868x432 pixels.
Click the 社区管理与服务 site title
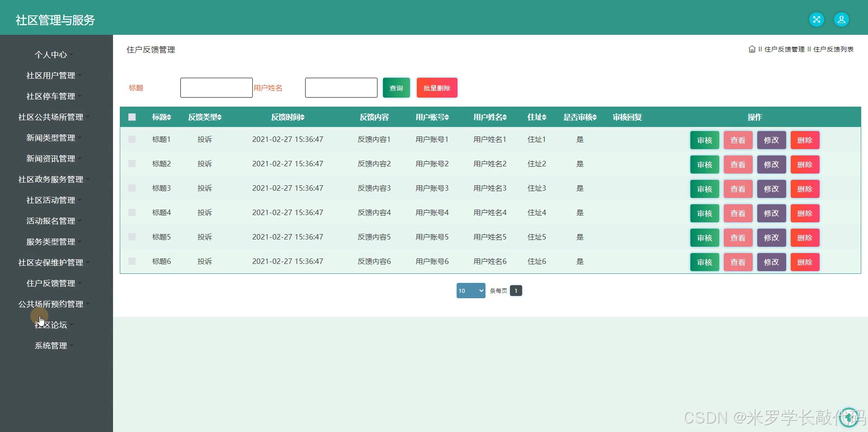pyautogui.click(x=55, y=20)
